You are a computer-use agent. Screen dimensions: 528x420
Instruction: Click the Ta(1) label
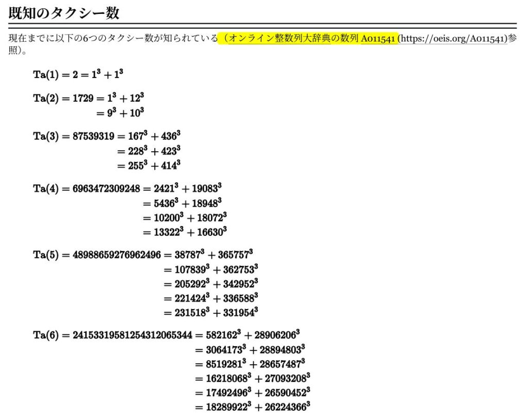point(46,74)
